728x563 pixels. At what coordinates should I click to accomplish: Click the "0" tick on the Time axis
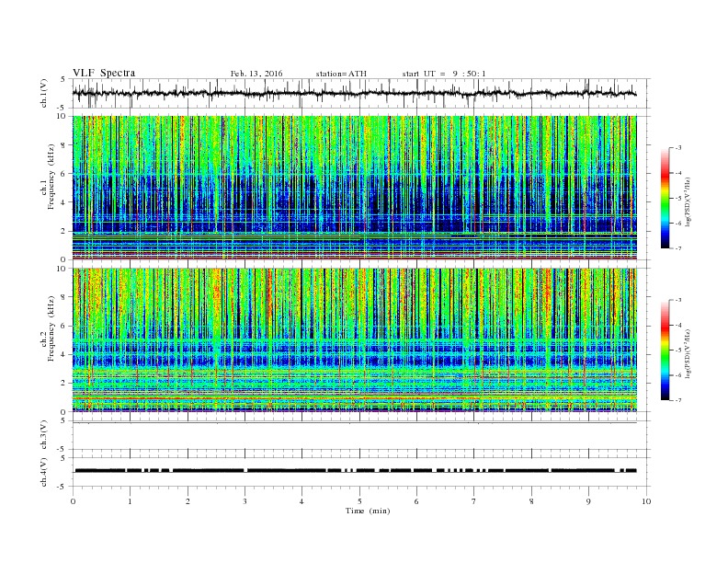click(73, 501)
